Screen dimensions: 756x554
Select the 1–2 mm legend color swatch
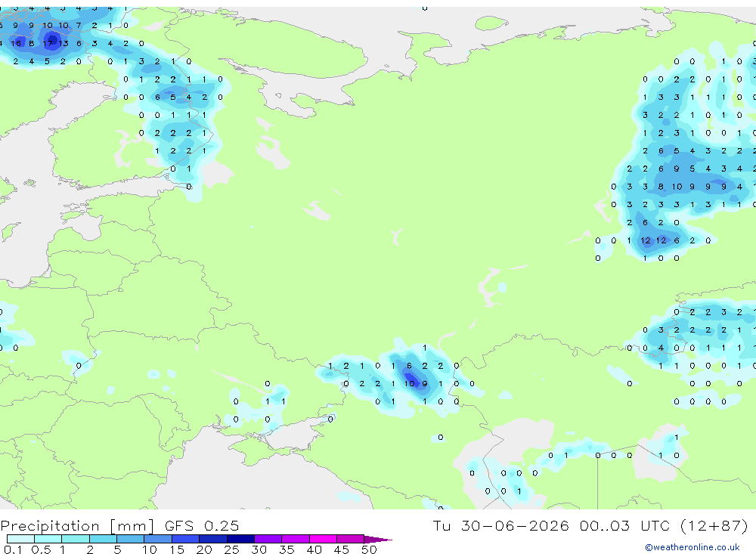tap(75, 539)
